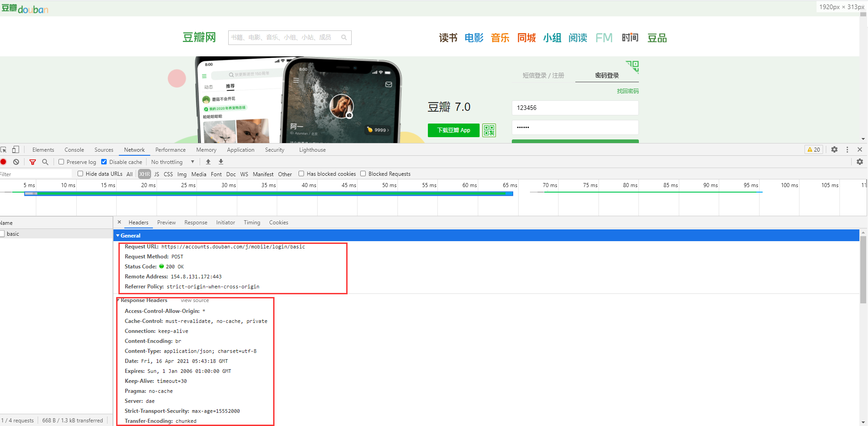Focus the password input field
Image resolution: width=868 pixels, height=426 pixels.
tap(575, 127)
